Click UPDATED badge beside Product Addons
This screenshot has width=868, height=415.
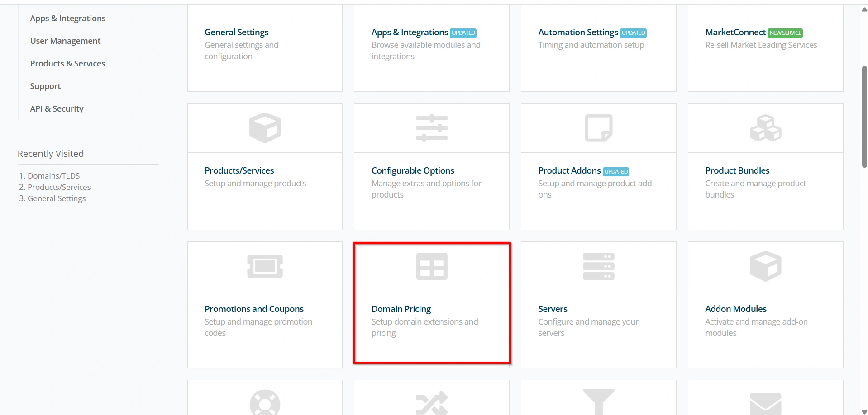pyautogui.click(x=616, y=171)
